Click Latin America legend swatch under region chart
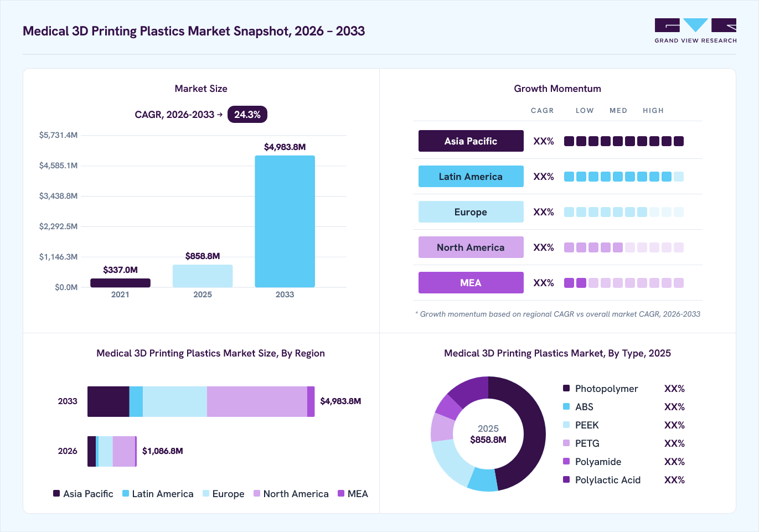Screen dimensions: 759x532 tap(126, 493)
